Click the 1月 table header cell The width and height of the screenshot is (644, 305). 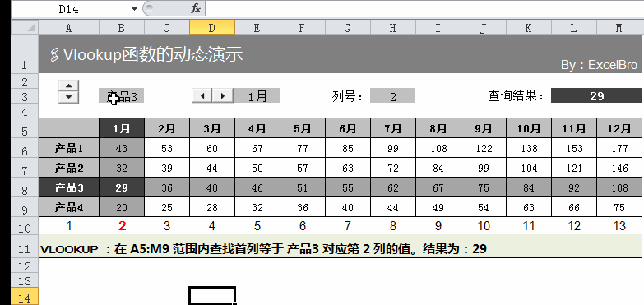pyautogui.click(x=122, y=128)
